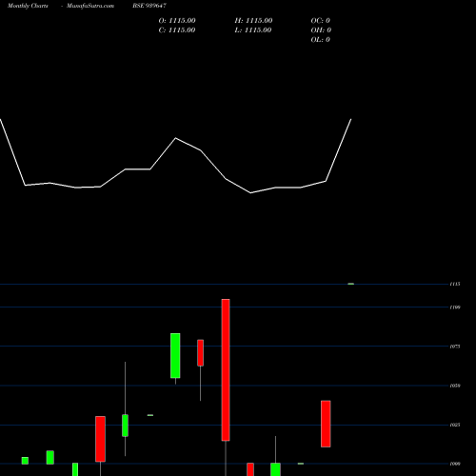
Task: Click the 'Monthly Charts' title text
Action: [x=28, y=6]
